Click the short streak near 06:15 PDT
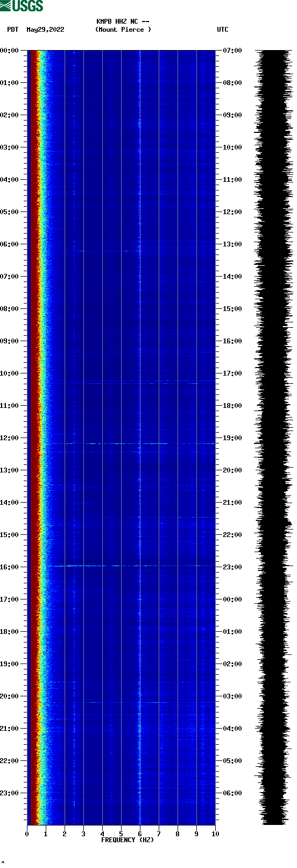The width and height of the screenshot is (297, 868). [109, 251]
